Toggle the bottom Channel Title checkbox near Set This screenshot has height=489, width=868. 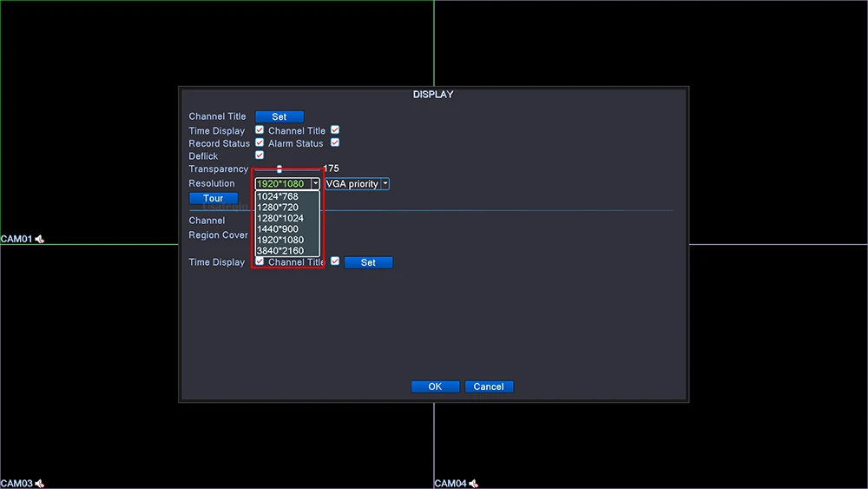pyautogui.click(x=335, y=261)
